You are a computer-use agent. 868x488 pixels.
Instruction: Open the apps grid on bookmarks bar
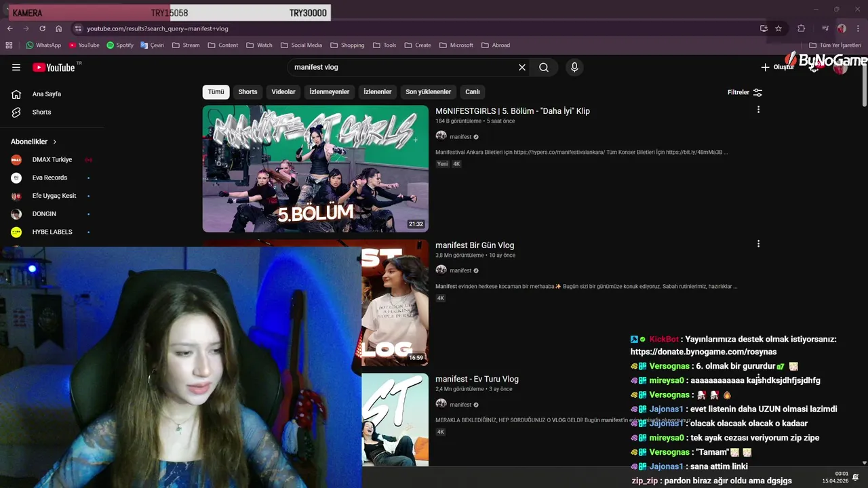pos(9,45)
